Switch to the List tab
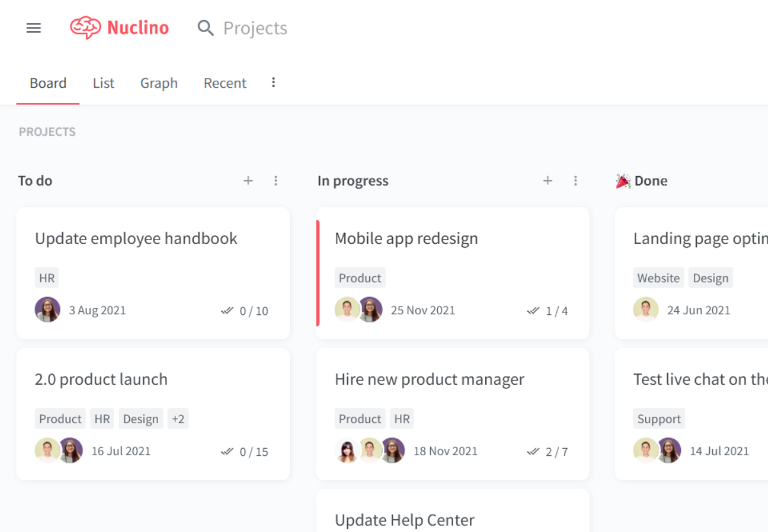 point(104,83)
